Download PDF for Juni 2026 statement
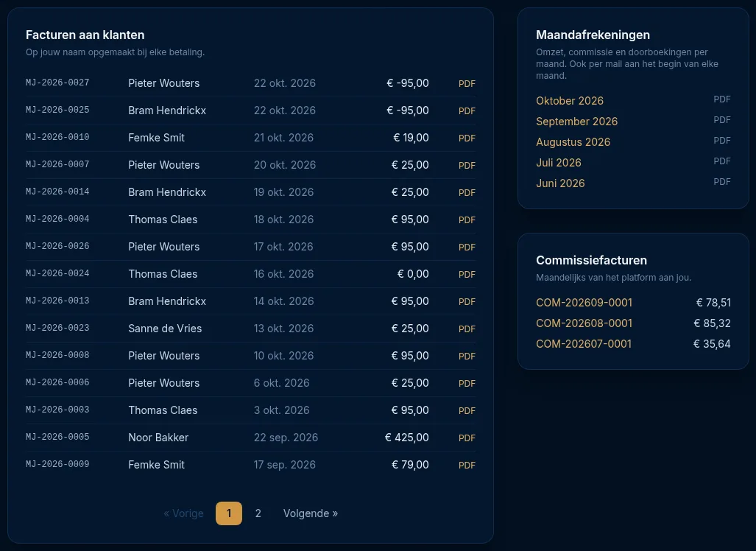 pos(721,182)
